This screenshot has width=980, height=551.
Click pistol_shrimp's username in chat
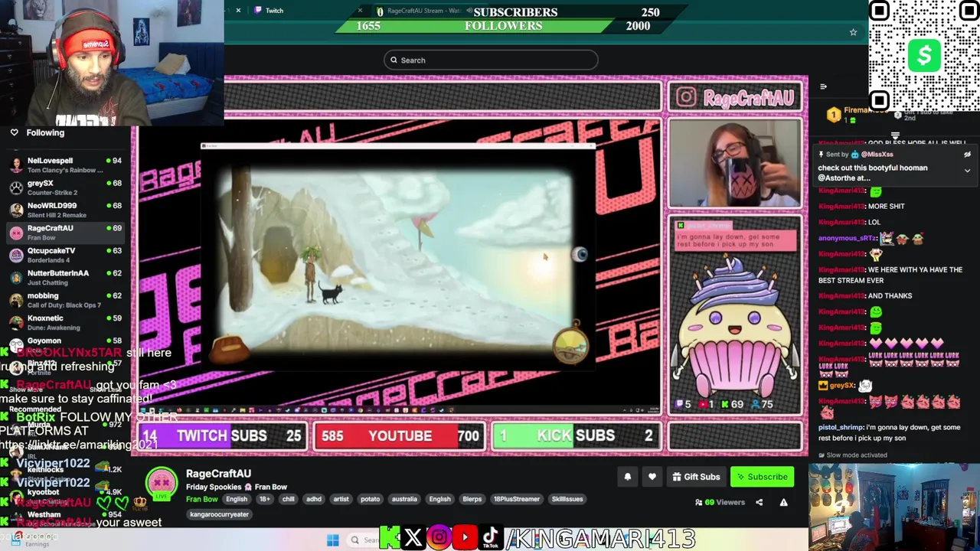[841, 428]
